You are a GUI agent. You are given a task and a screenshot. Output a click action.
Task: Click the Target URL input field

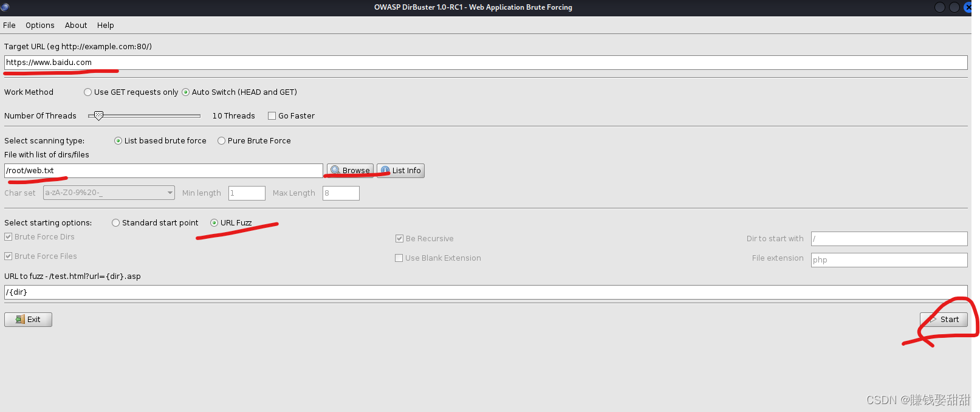pyautogui.click(x=485, y=63)
